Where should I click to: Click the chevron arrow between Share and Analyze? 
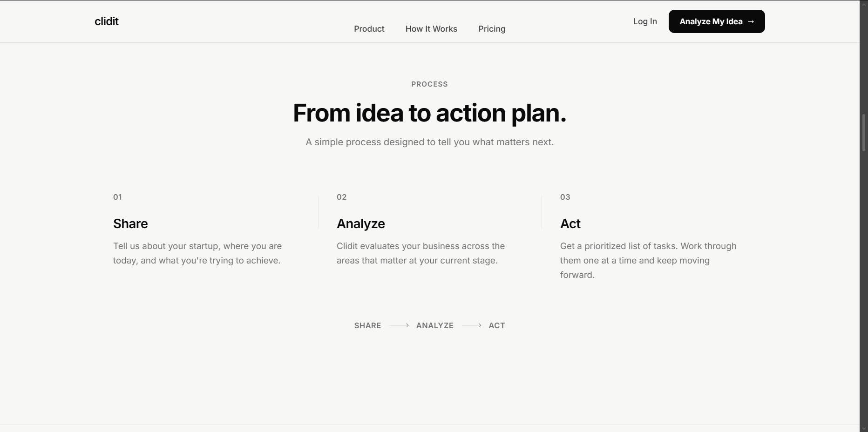[407, 325]
